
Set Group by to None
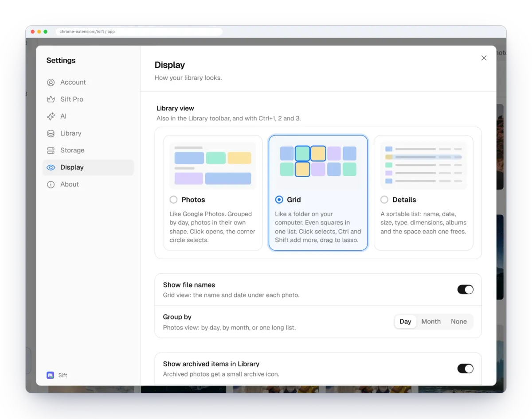tap(459, 322)
